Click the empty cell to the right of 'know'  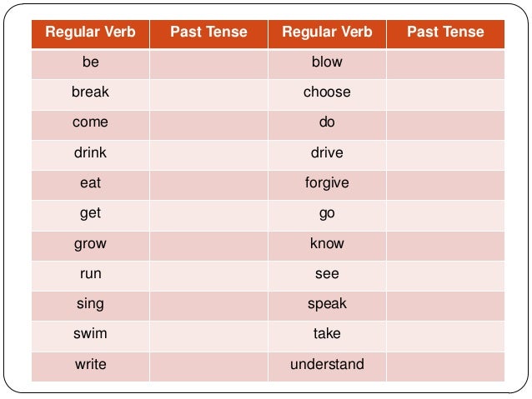445,246
